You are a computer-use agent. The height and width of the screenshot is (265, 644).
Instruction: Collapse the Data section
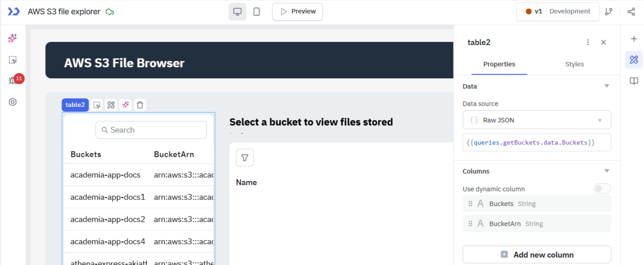[x=607, y=86]
